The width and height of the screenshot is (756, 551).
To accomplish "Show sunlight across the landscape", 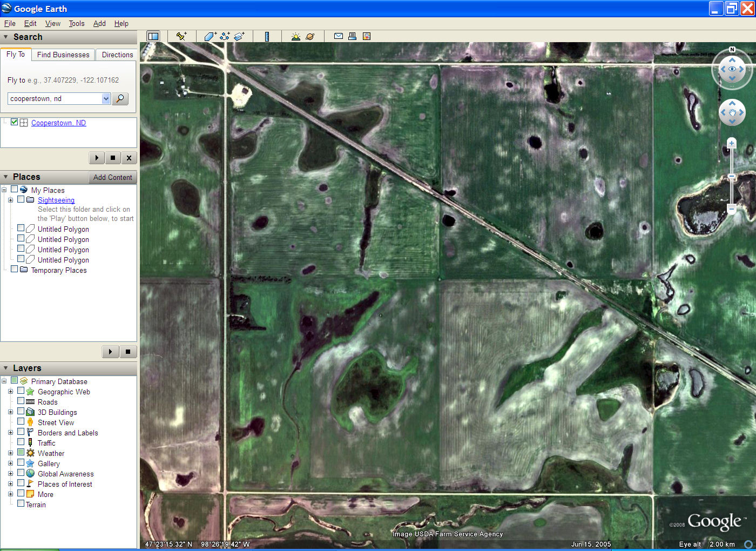I will [295, 36].
